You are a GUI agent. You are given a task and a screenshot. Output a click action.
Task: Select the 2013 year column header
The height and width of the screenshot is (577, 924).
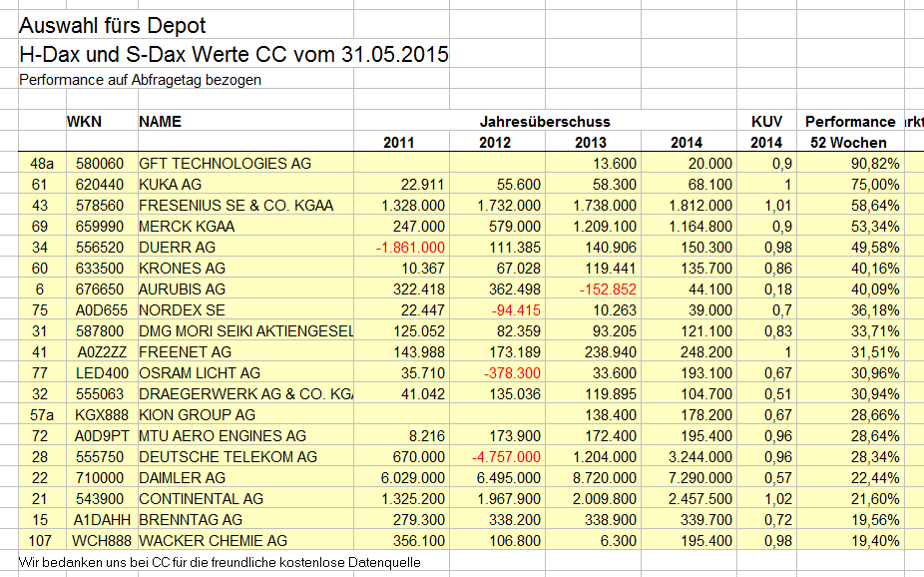click(591, 143)
